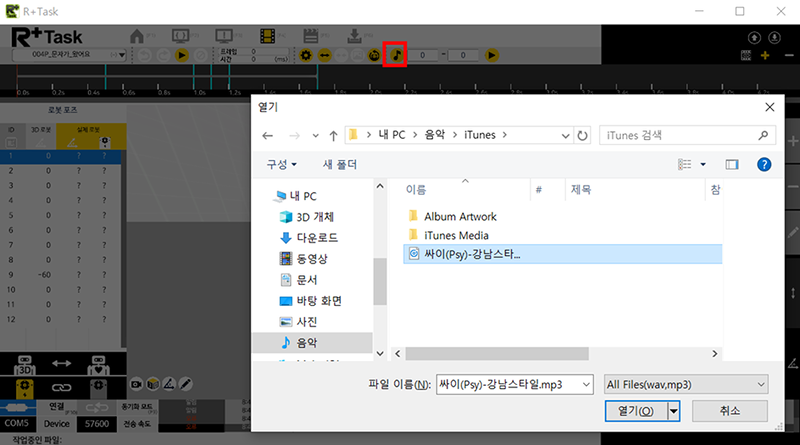Open the view options dropdown arrow
This screenshot has height=445, width=800.
[703, 164]
